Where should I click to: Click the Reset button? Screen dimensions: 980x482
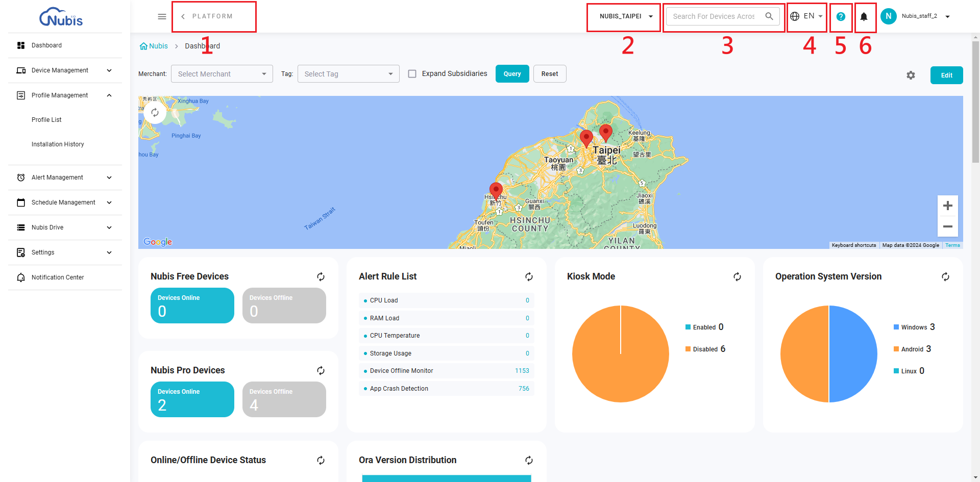tap(550, 74)
